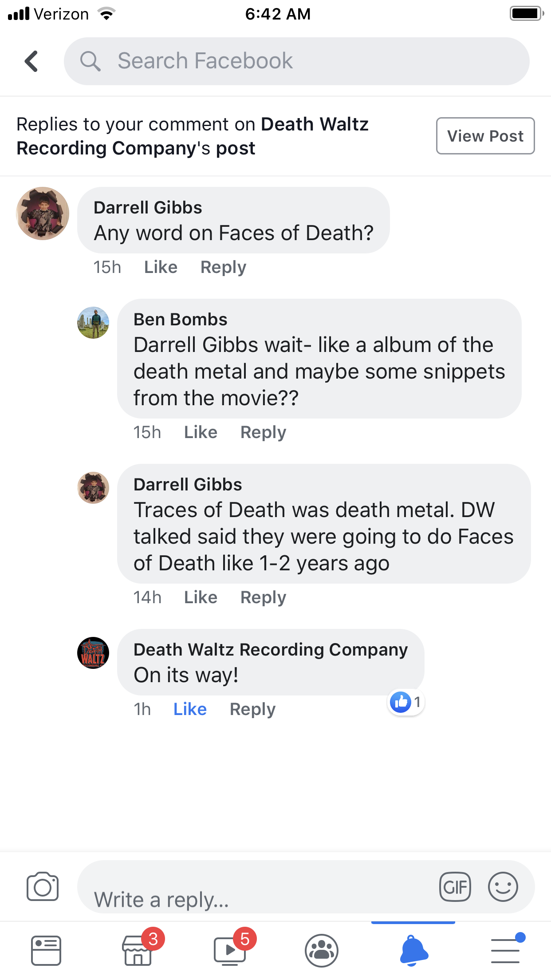Open the hamburger menu tab
The height and width of the screenshot is (980, 551).
[x=505, y=951]
